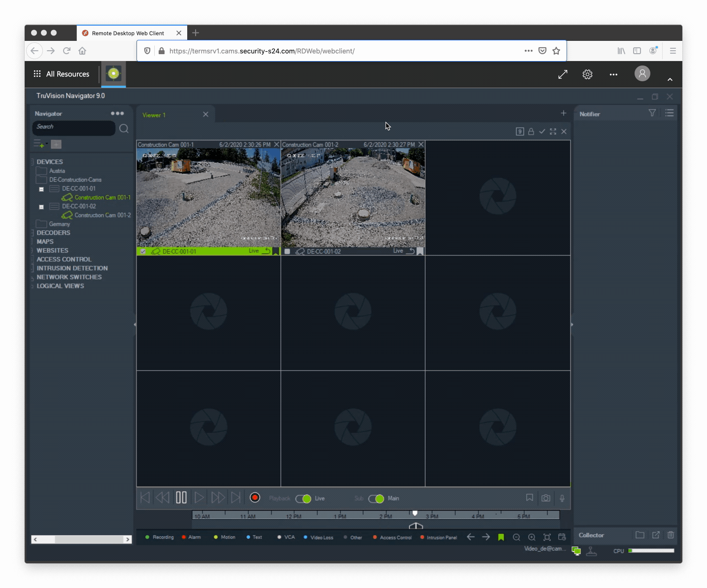Open the Notifier filter icon
This screenshot has height=588, width=707.
click(652, 113)
